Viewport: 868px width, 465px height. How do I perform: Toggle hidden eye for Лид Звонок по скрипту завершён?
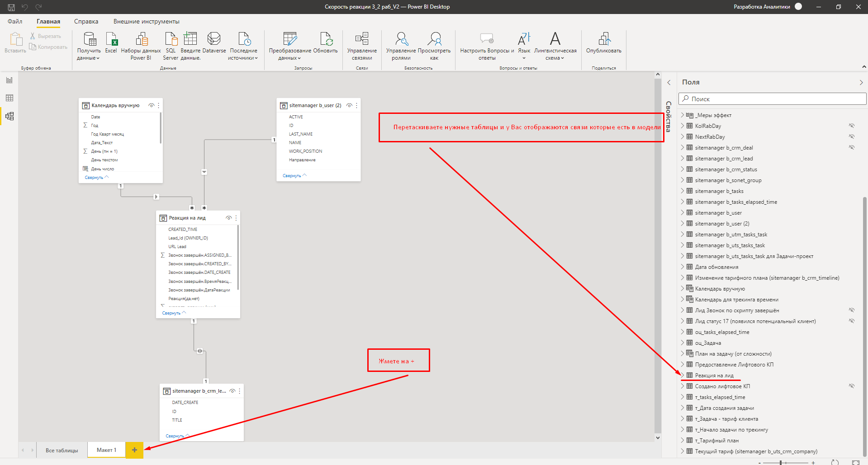click(852, 310)
